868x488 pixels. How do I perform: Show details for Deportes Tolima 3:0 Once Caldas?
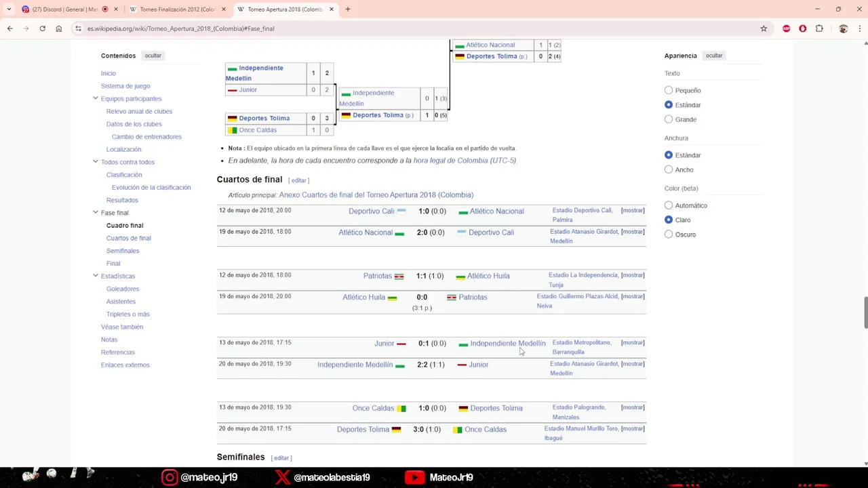pos(633,428)
